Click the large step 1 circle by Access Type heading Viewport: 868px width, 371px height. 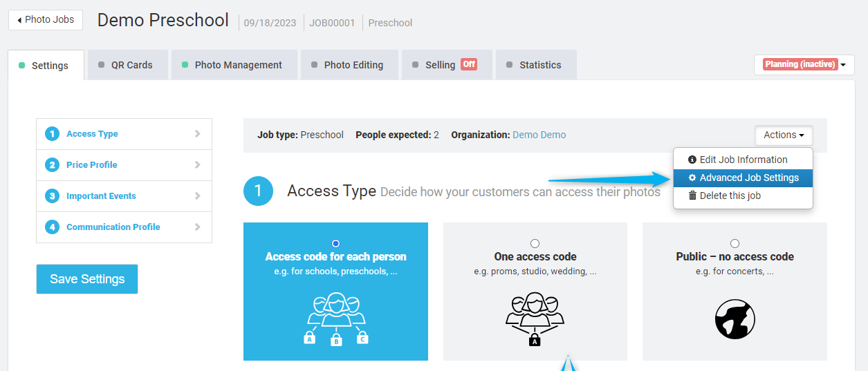click(259, 191)
